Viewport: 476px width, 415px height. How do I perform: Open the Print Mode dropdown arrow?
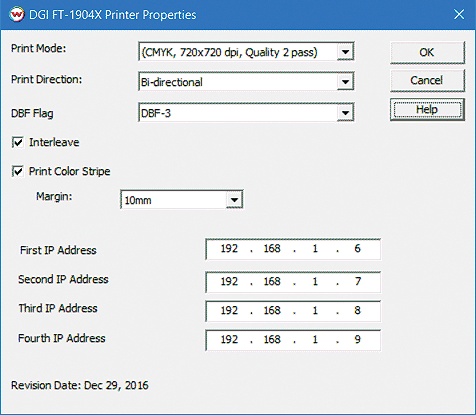345,52
